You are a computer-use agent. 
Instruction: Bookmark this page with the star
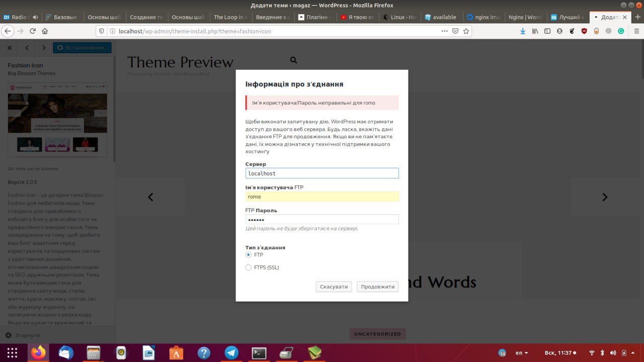[466, 31]
